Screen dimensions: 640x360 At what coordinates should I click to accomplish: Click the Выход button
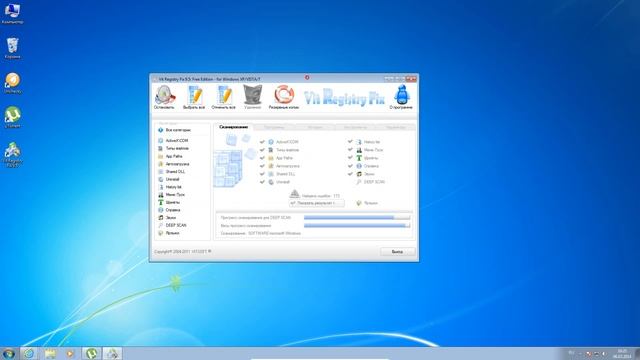pos(398,252)
